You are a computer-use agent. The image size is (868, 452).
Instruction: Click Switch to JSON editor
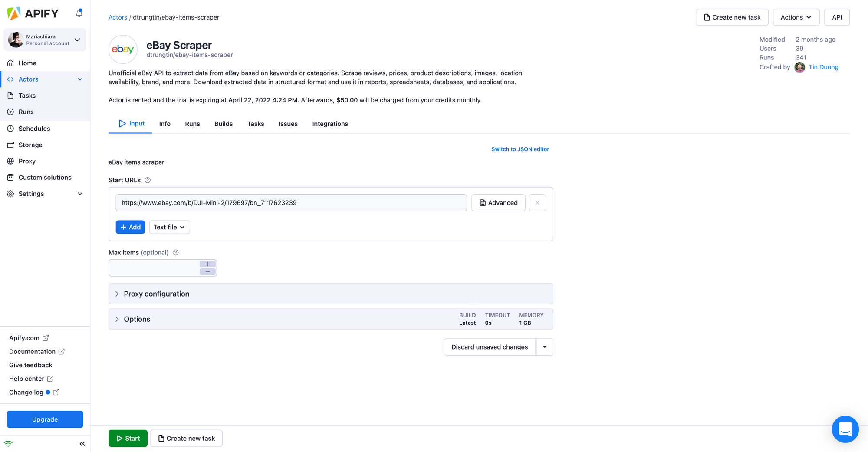pos(520,149)
